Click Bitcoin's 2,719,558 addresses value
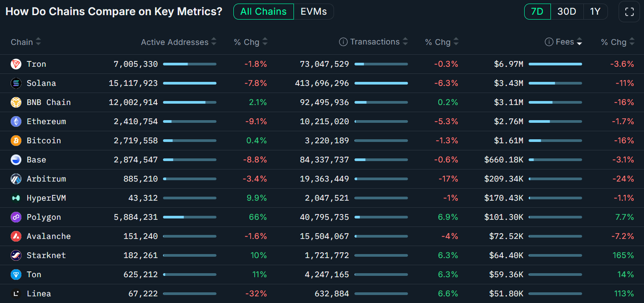The width and height of the screenshot is (644, 303). tap(136, 141)
